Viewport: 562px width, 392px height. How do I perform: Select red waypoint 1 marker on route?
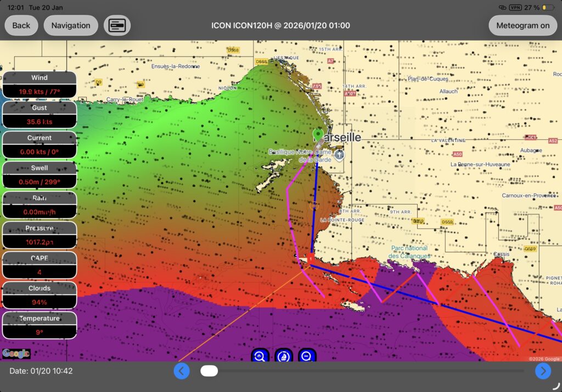tap(311, 257)
